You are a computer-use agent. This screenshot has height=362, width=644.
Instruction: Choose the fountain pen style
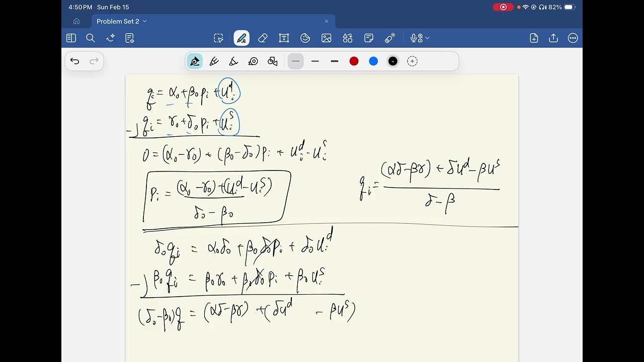(195, 61)
